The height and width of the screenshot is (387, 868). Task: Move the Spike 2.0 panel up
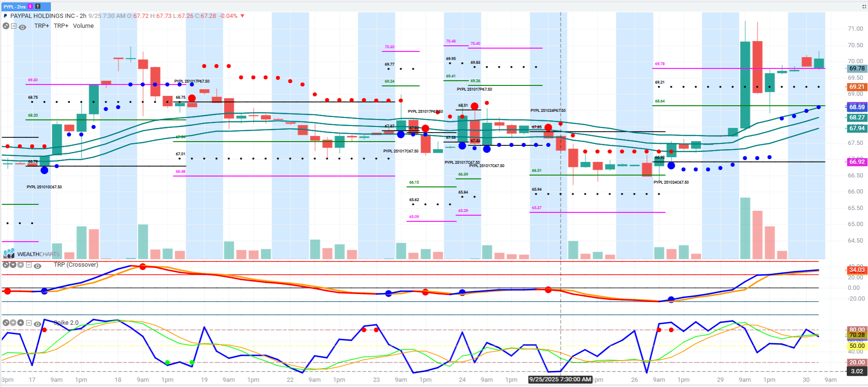pyautogui.click(x=21, y=323)
